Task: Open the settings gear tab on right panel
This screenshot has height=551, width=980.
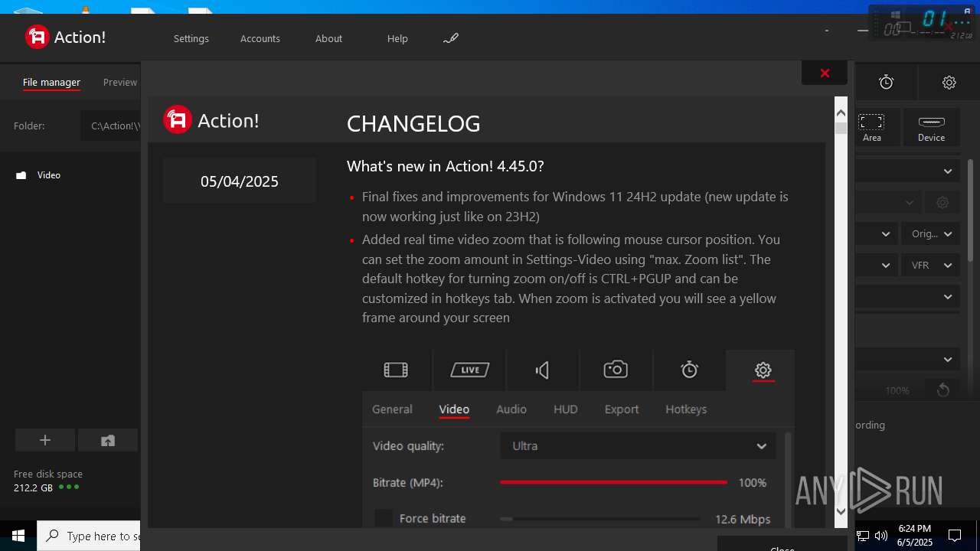Action: pos(949,82)
